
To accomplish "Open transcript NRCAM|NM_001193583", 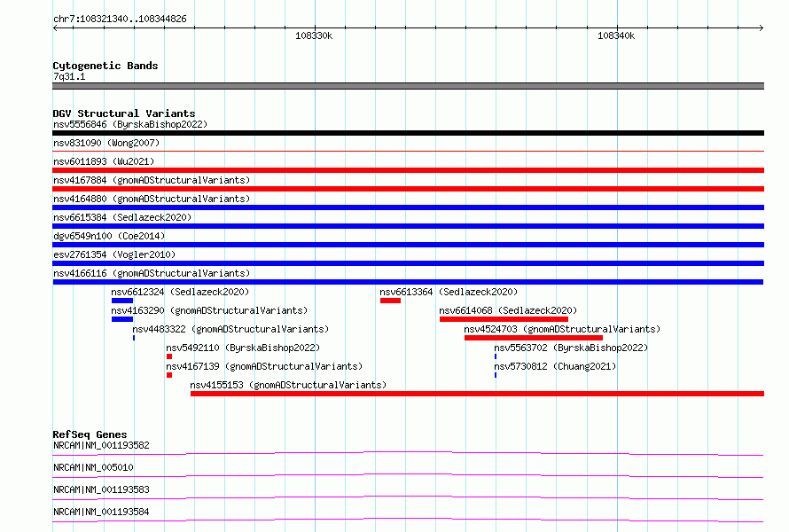I will pos(101,489).
